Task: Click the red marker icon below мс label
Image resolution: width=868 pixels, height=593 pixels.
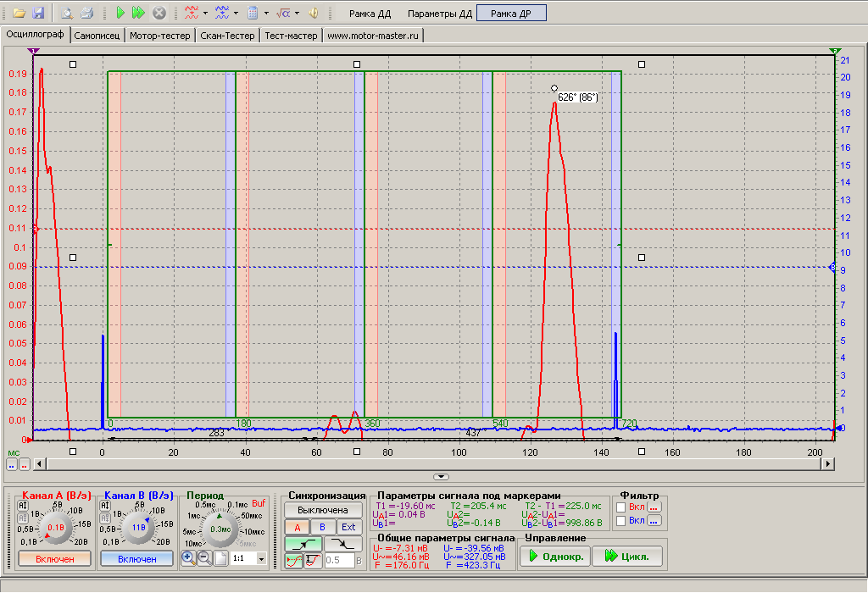Action: click(25, 465)
